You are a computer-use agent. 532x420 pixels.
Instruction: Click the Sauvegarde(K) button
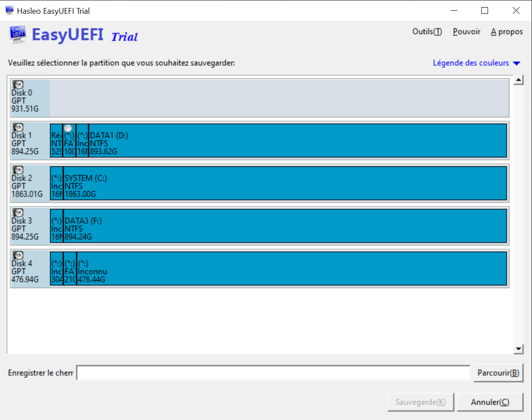[421, 402]
